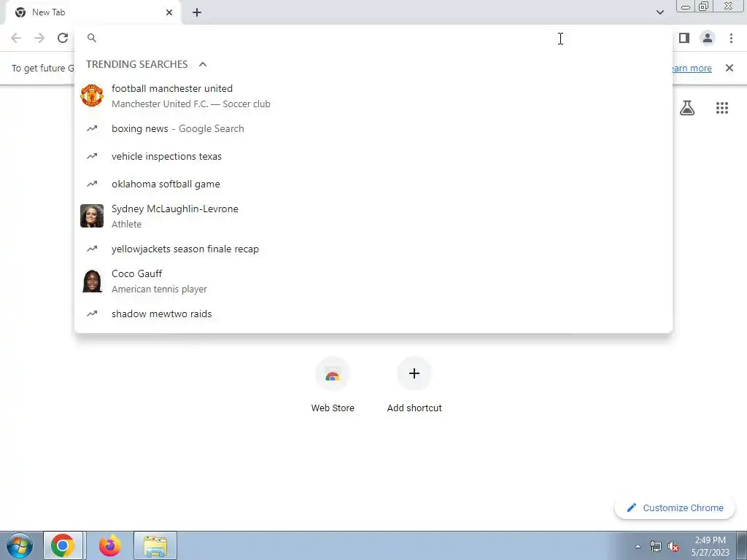The height and width of the screenshot is (560, 747).
Task: Open a new tab with the plus button
Action: (197, 12)
